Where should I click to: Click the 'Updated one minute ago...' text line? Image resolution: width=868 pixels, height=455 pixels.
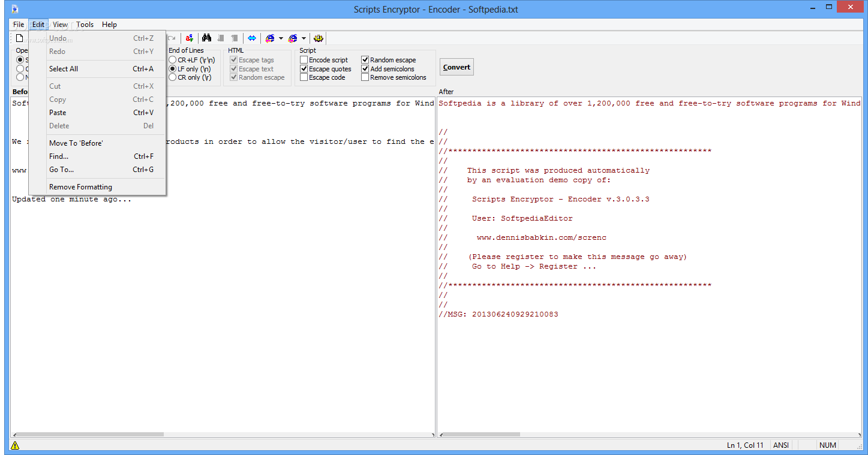[x=72, y=199]
